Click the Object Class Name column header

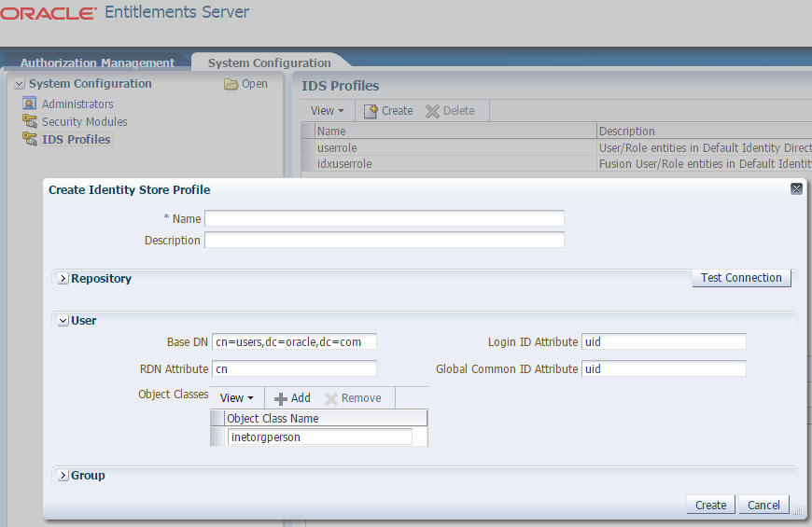tap(327, 418)
